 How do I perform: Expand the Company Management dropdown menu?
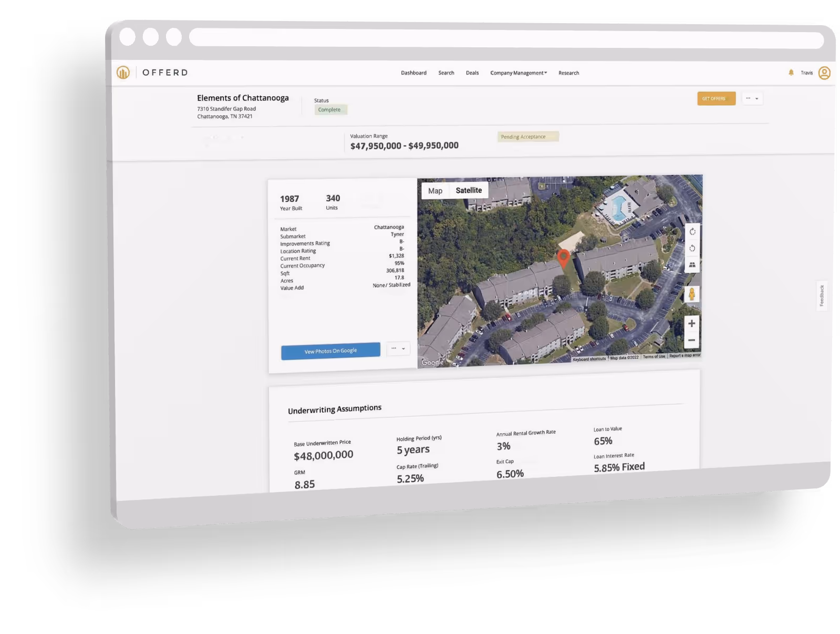[518, 73]
